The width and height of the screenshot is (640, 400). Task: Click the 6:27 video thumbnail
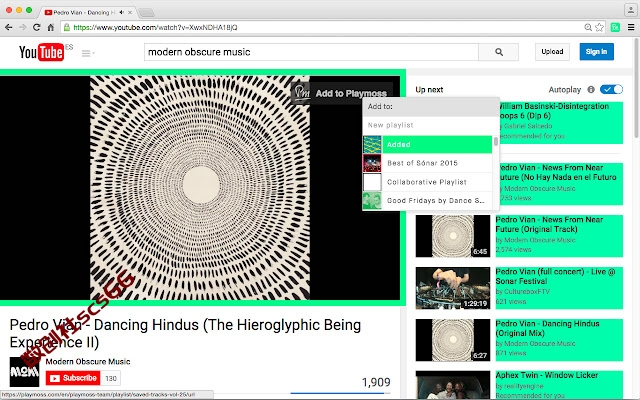click(453, 340)
